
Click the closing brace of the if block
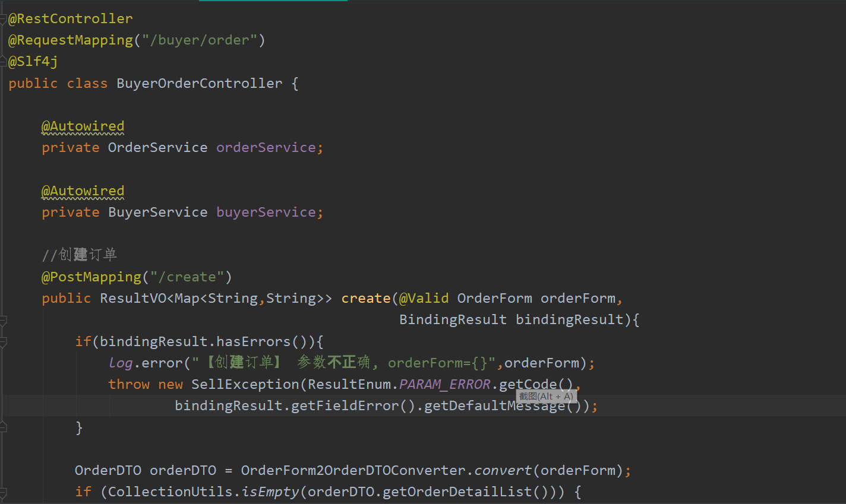pyautogui.click(x=79, y=428)
